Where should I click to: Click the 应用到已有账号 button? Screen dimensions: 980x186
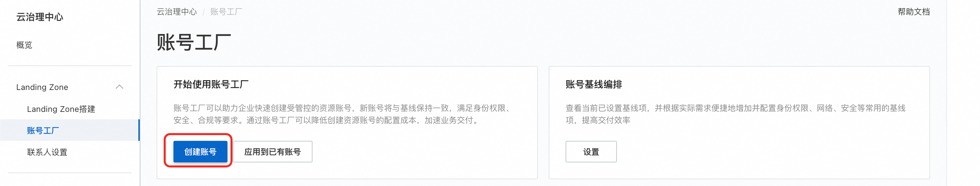click(x=272, y=152)
